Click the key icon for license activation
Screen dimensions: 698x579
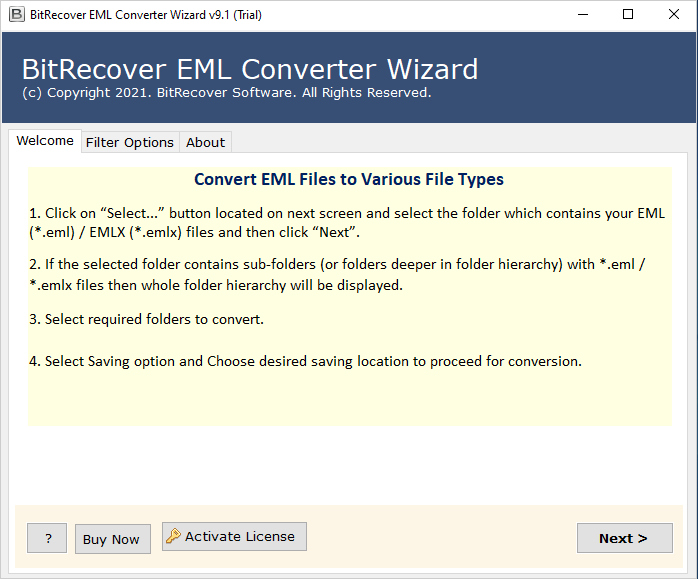(174, 536)
